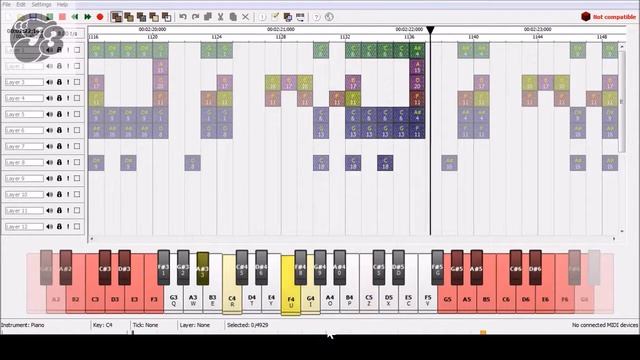Screen dimensions: 640x360
Task: Solo Layer 12 with the exclamation icon
Action: pos(68,227)
